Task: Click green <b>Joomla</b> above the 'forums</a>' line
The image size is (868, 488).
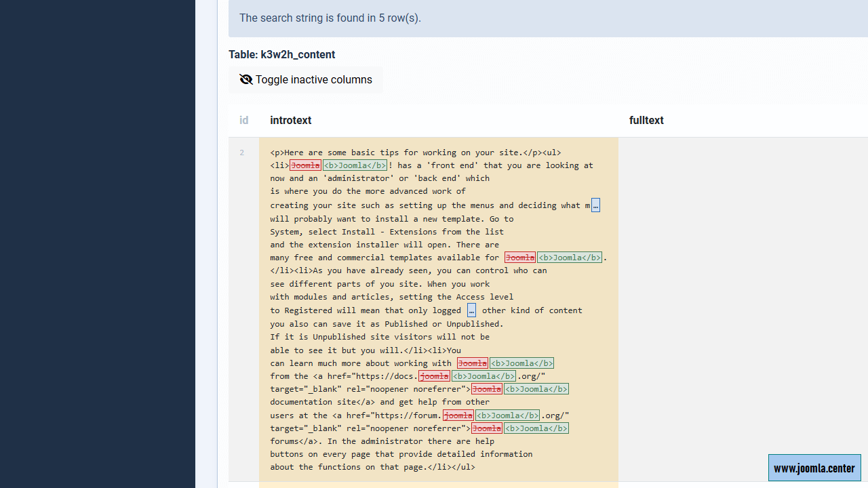Action: [536, 428]
